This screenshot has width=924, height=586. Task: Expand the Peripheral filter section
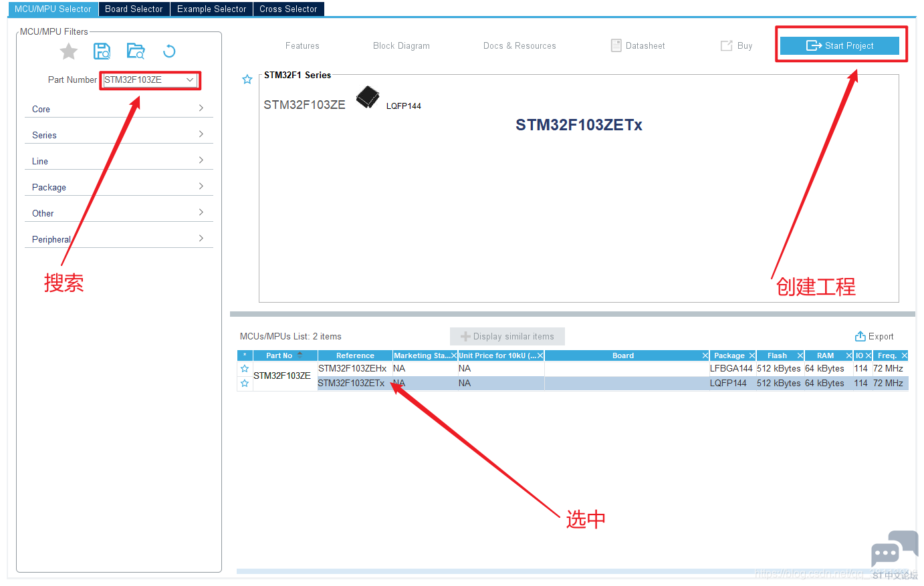[x=119, y=239]
